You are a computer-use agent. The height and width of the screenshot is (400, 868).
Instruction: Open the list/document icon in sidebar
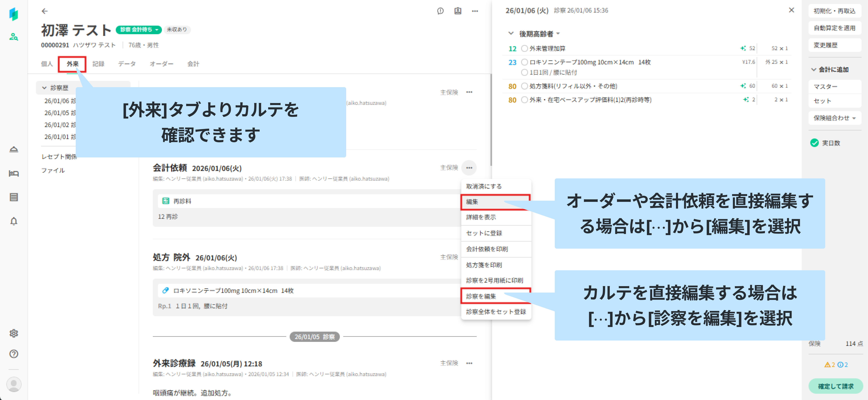(x=14, y=197)
